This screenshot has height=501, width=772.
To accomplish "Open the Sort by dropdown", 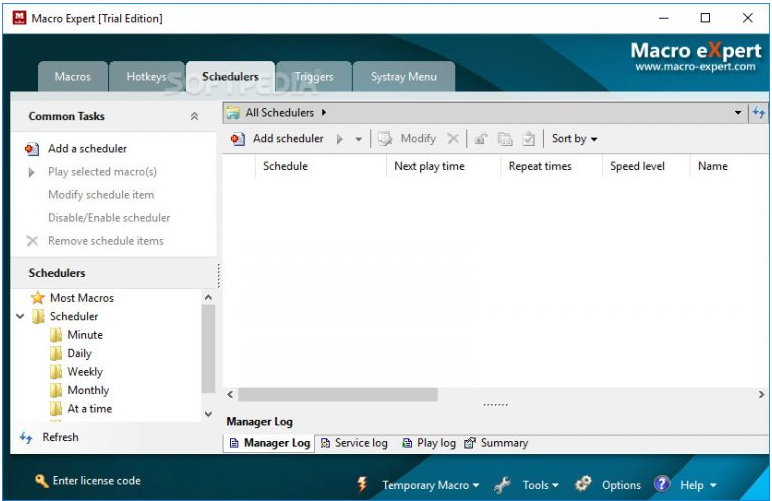I will point(575,139).
